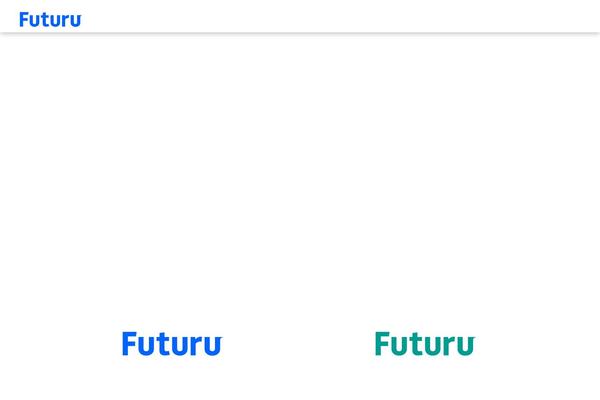Viewport: 600px width, 400px height.
Task: Open the large blue Futuru logo image
Action: (x=172, y=343)
